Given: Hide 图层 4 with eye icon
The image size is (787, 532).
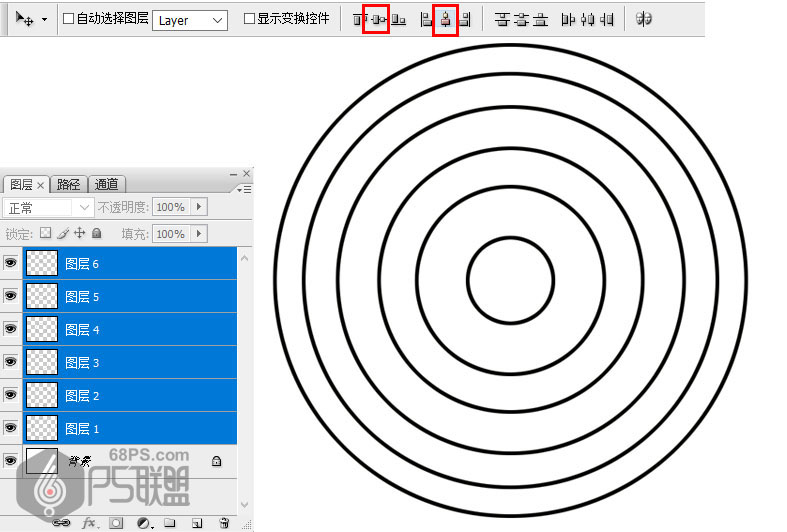Looking at the screenshot, I should (x=11, y=329).
